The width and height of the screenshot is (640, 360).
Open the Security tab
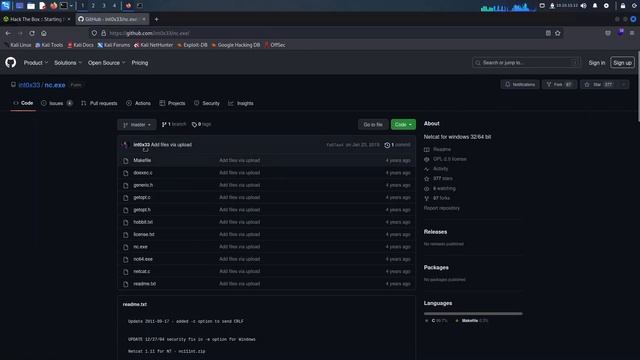(x=207, y=103)
